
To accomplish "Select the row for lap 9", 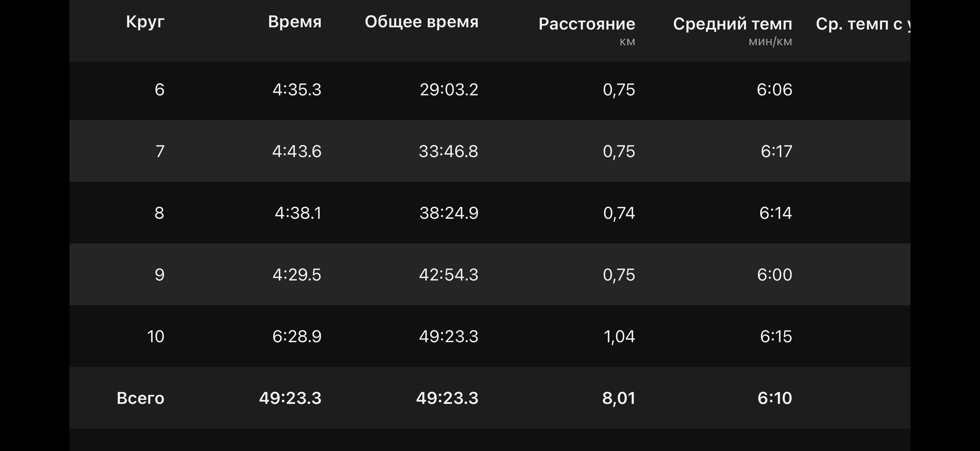I will tap(490, 274).
